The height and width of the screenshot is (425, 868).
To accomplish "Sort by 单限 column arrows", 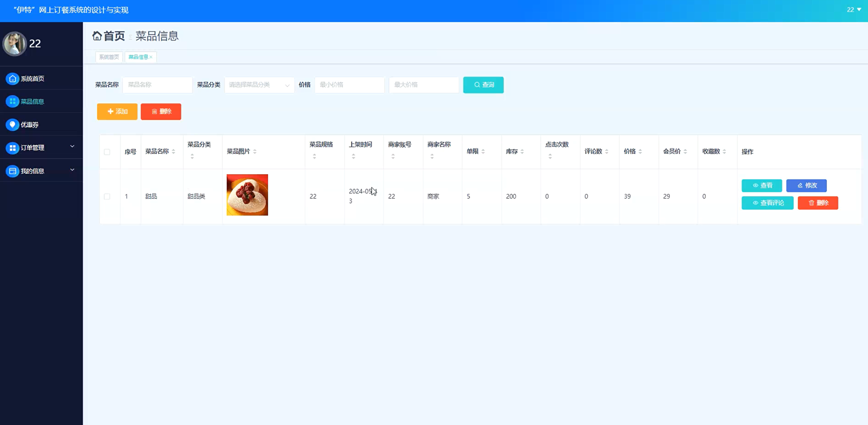I will coord(483,152).
